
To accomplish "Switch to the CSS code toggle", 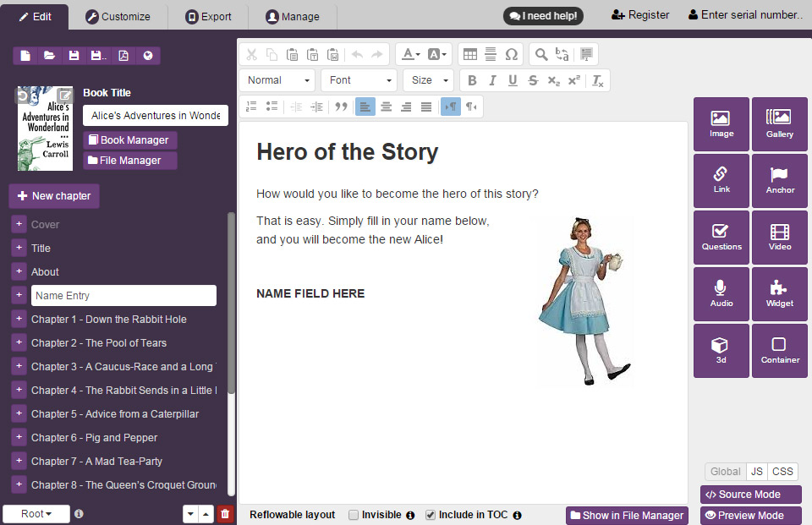I will (782, 472).
